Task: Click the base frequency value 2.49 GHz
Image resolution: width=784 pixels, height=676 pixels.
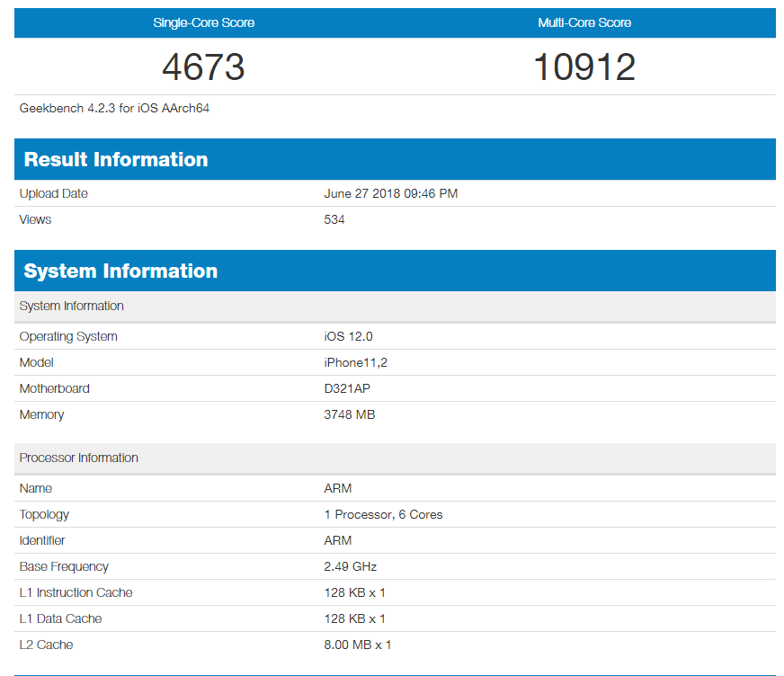Action: (x=350, y=566)
